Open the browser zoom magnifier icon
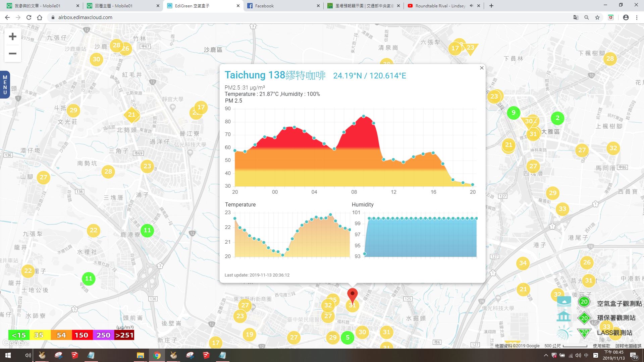644x362 pixels. click(x=587, y=17)
